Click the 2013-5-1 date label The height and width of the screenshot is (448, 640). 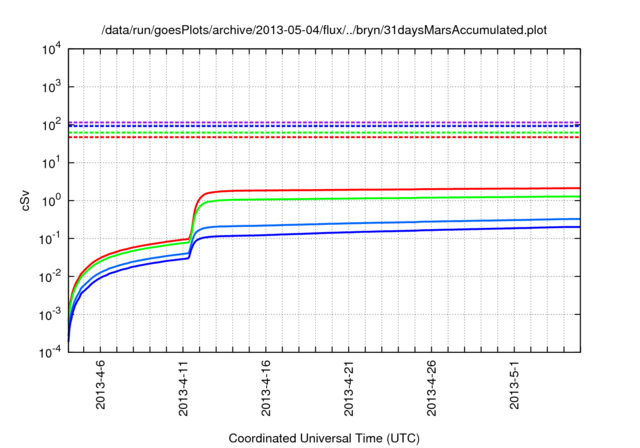click(514, 385)
